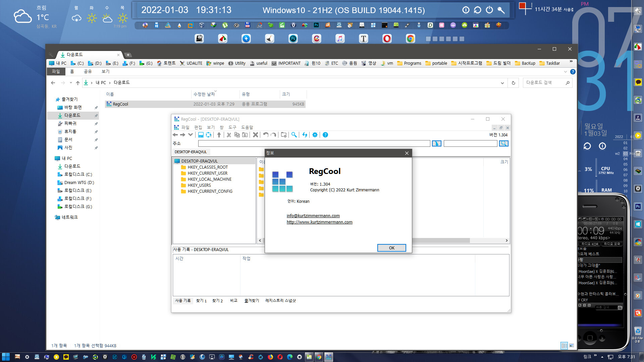Open Dream WTG (D:) drive in Explorer sidebar
Viewport: 644px width, 362px height.
point(79,183)
